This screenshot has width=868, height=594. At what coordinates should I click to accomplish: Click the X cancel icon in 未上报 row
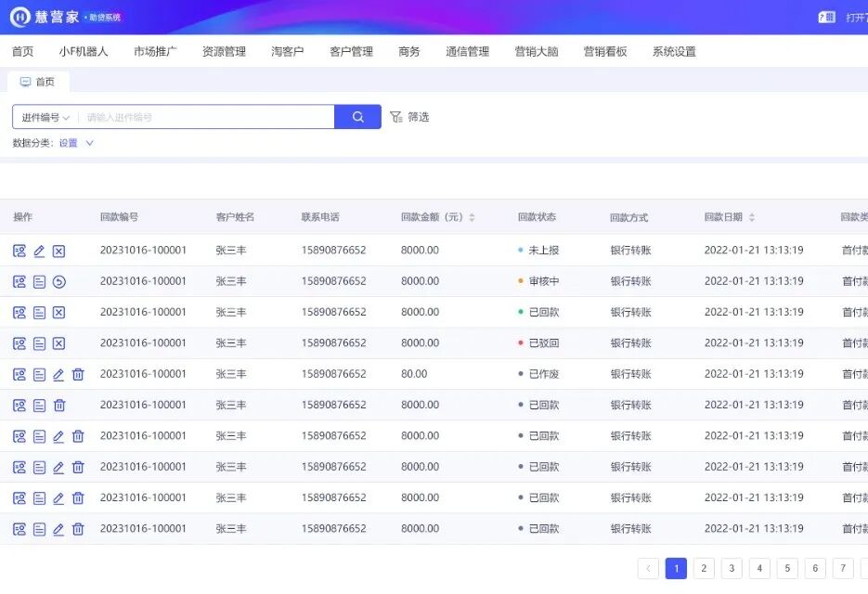click(58, 251)
